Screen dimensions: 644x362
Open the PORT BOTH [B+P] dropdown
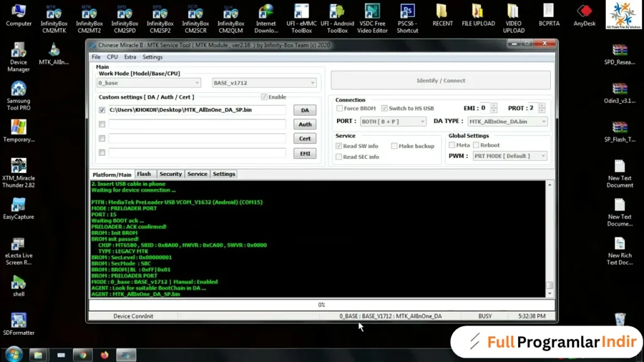tap(393, 121)
